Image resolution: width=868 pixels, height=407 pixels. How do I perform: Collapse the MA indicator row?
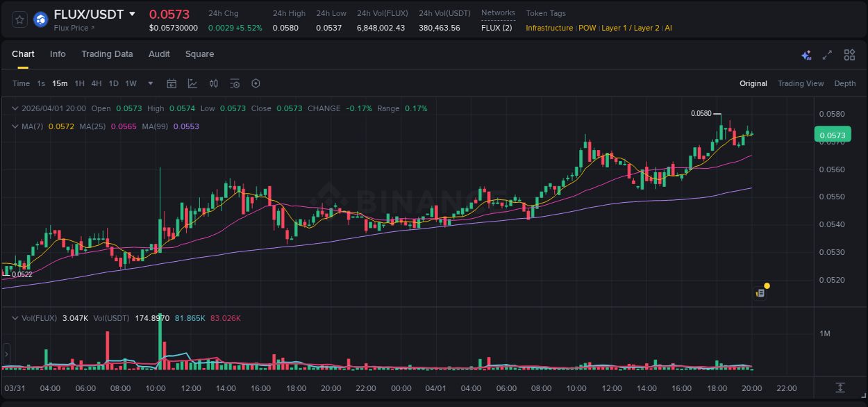15,127
